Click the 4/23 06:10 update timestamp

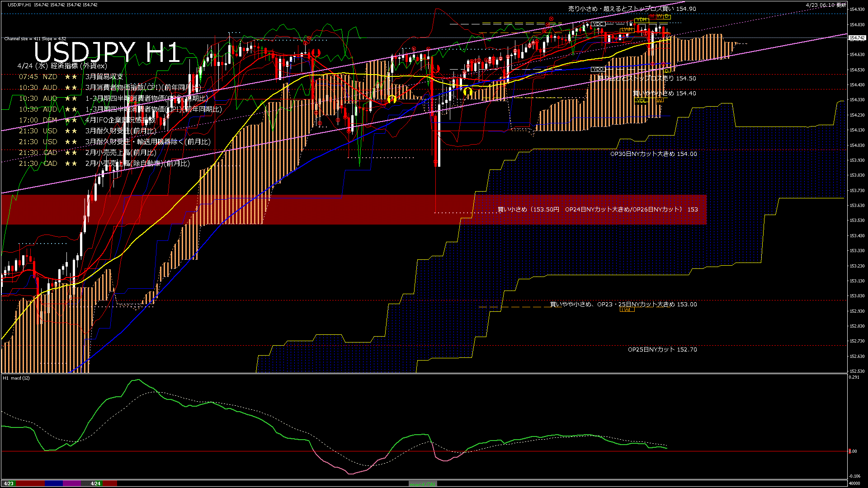(826, 5)
